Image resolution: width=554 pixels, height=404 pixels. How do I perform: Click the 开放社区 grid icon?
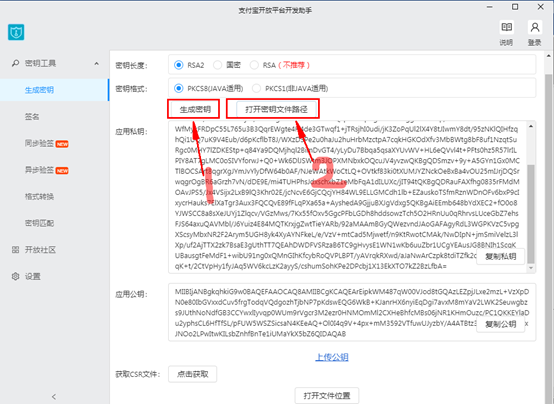pyautogui.click(x=15, y=250)
